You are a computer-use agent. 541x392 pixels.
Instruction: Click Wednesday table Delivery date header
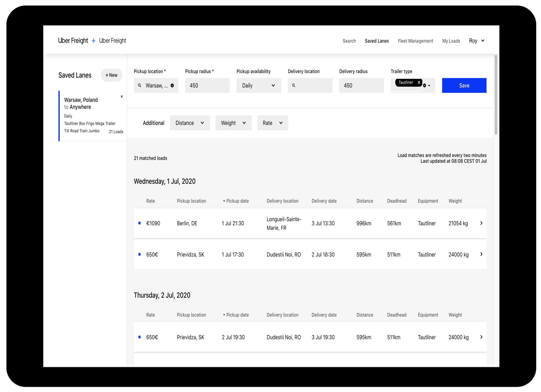click(324, 201)
